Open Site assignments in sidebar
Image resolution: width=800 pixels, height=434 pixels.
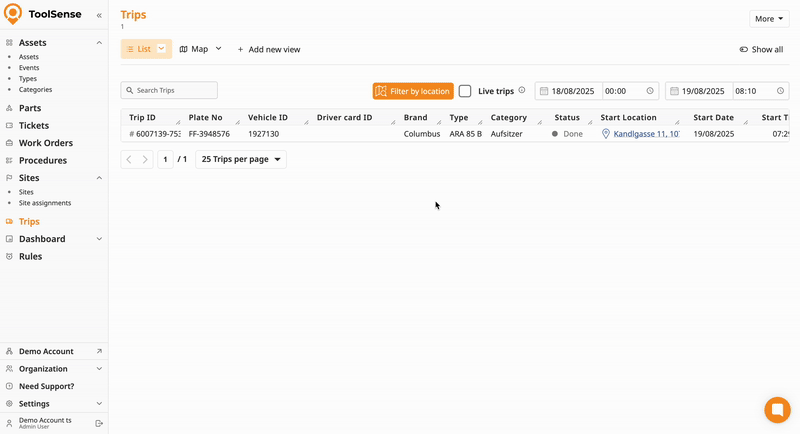[x=45, y=203]
